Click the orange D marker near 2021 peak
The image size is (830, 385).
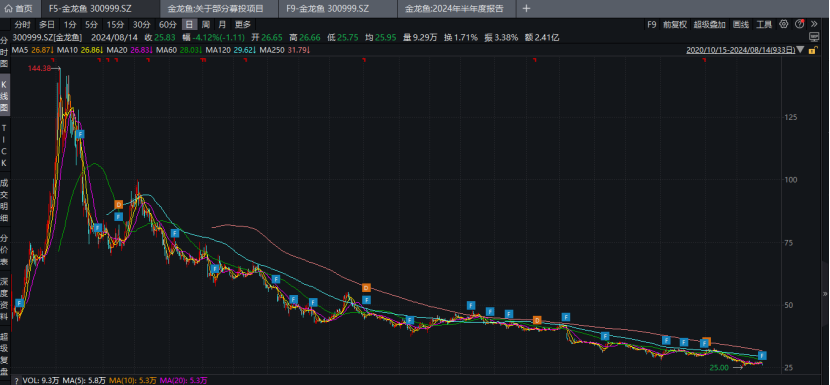[x=119, y=204]
